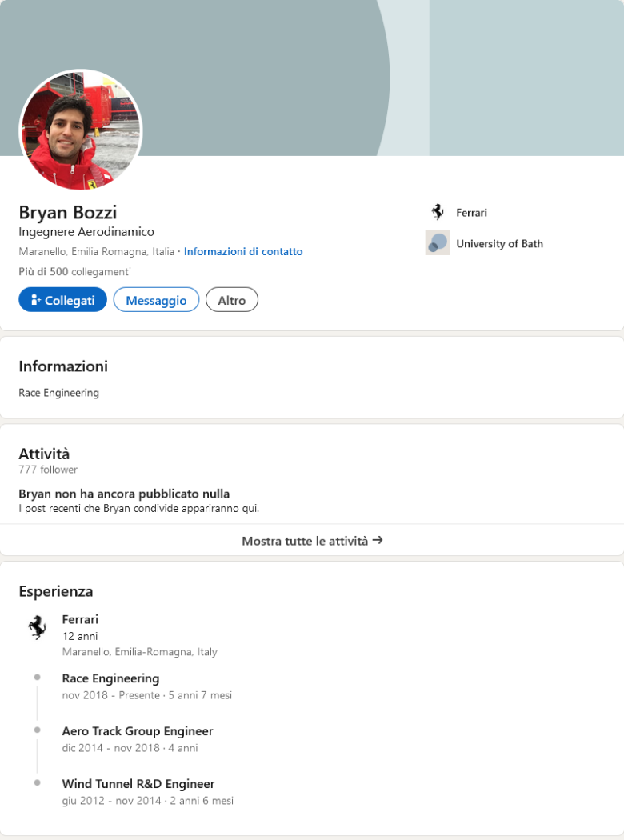
Task: Click Maranello, Emilia-Romagna, Italy under Ferrari experience
Action: [x=140, y=652]
